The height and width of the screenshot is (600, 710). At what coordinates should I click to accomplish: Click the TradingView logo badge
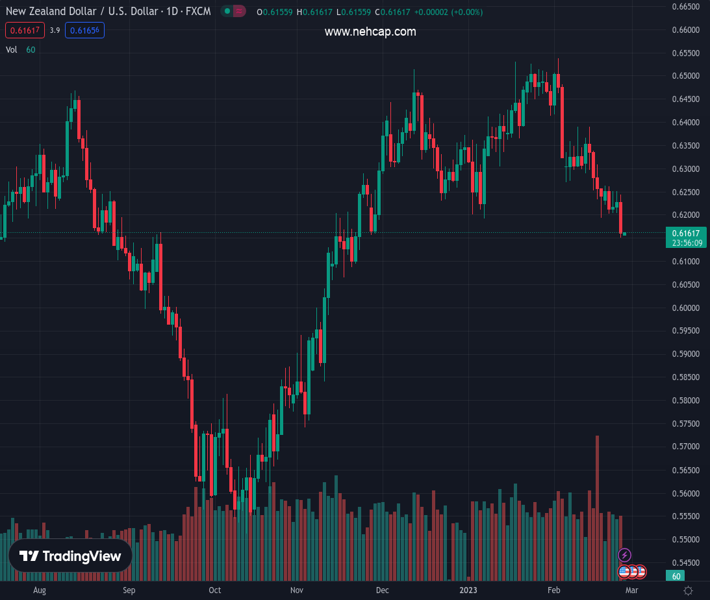pos(71,556)
